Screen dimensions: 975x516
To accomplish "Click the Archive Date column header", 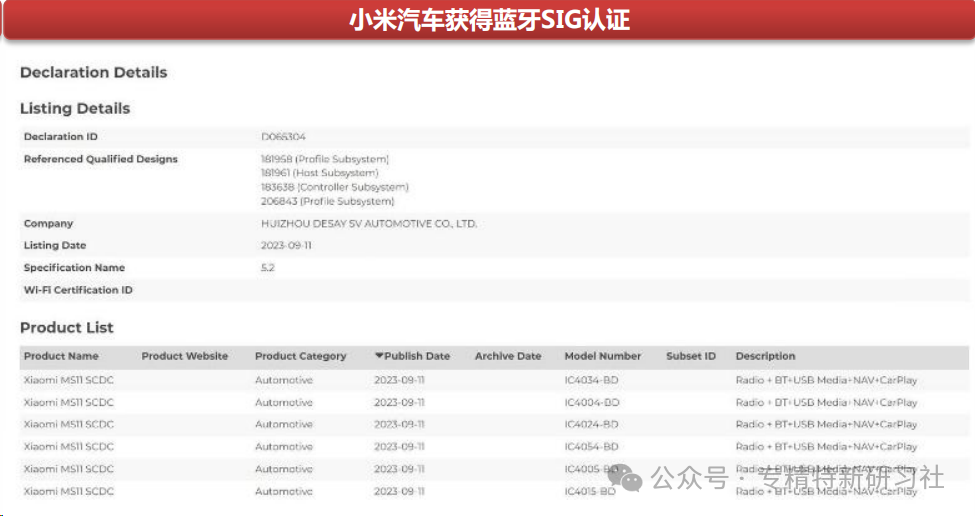I will click(508, 356).
